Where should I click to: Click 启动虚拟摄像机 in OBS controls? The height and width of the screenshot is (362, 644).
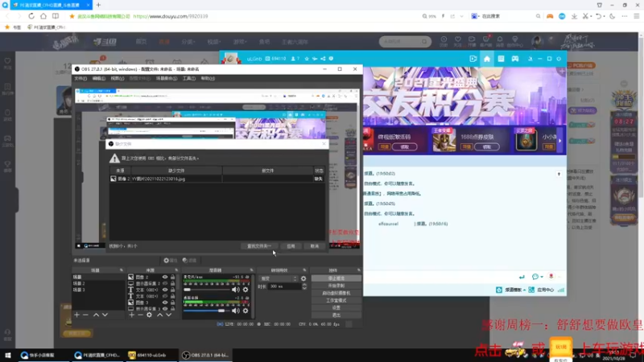click(336, 293)
